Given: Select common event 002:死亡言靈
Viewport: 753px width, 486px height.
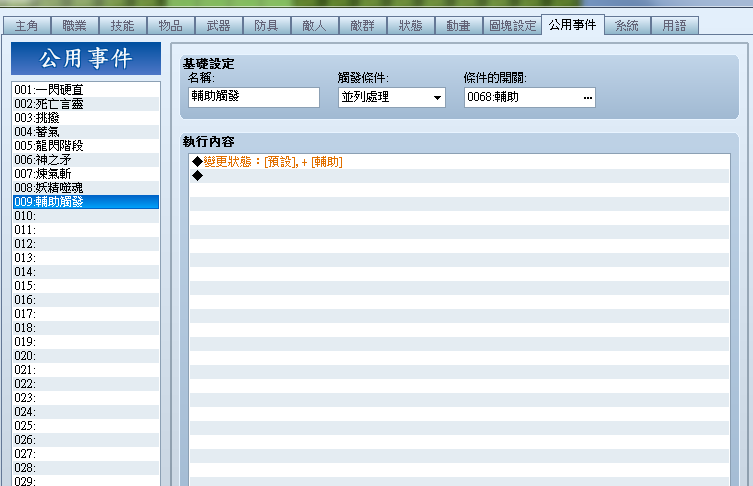Looking at the screenshot, I should [86, 104].
